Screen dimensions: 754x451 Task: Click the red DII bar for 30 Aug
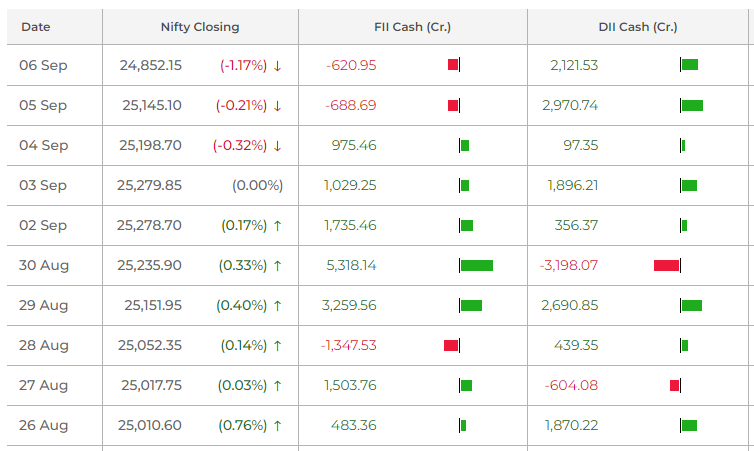tap(666, 265)
